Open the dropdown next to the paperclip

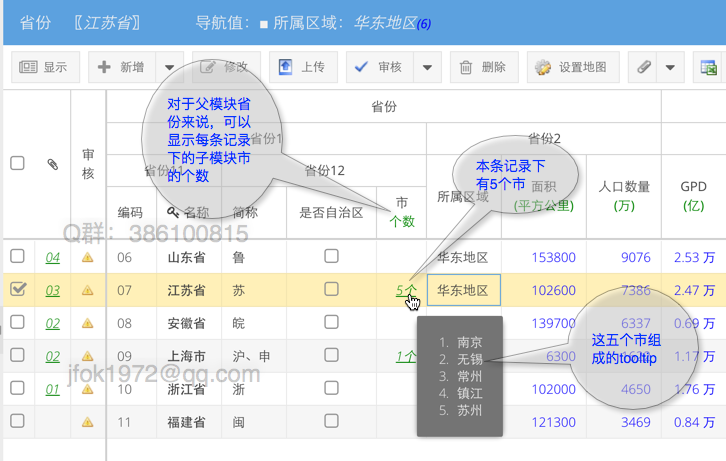point(670,68)
